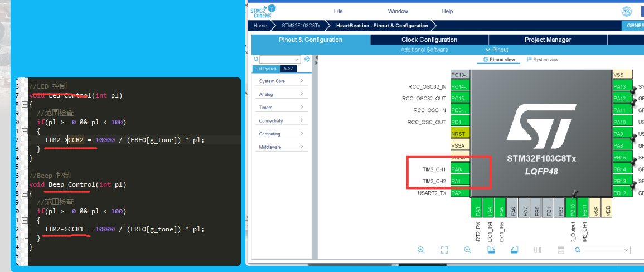The image size is (644, 272).
Task: Switch to the Project Manager tab
Action: coord(548,40)
